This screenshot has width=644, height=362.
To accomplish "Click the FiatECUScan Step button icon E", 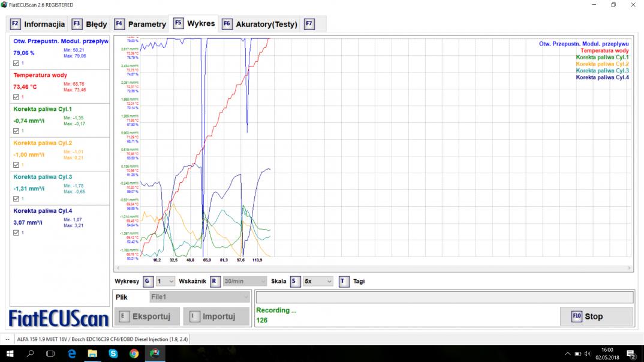I will point(124,316).
